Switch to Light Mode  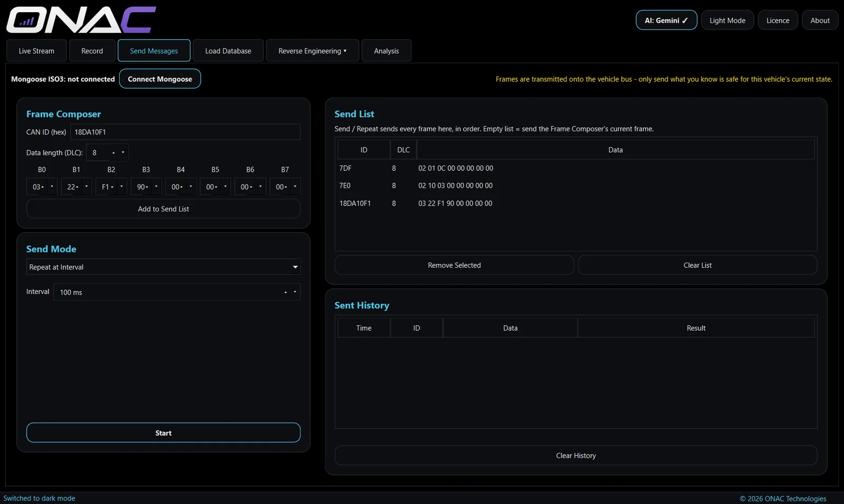[x=727, y=21]
